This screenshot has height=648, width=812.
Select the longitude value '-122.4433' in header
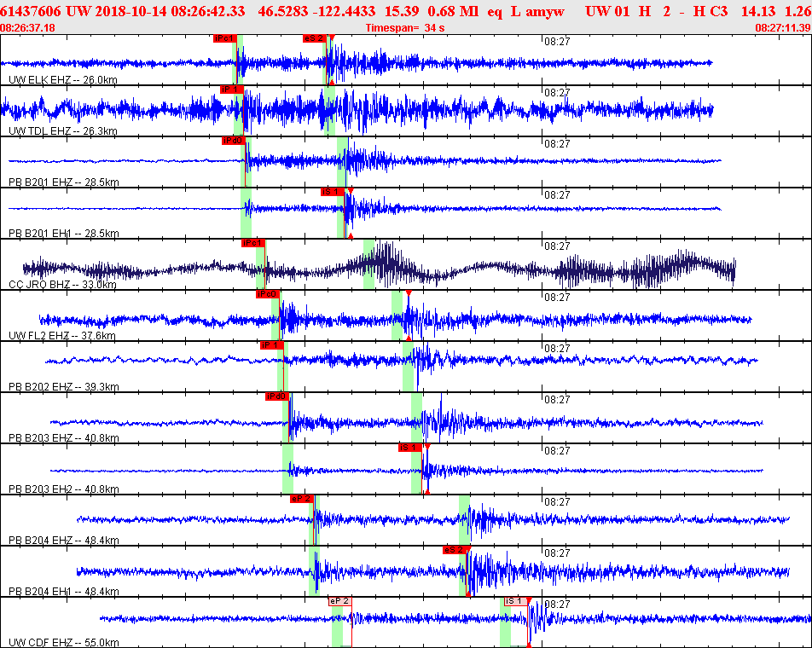pyautogui.click(x=344, y=11)
